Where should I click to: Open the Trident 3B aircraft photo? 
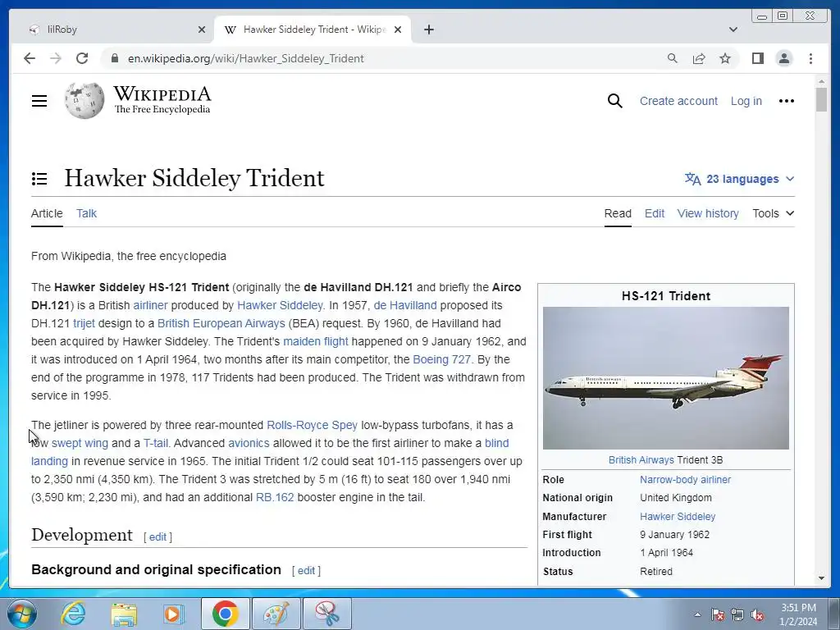[x=666, y=378]
